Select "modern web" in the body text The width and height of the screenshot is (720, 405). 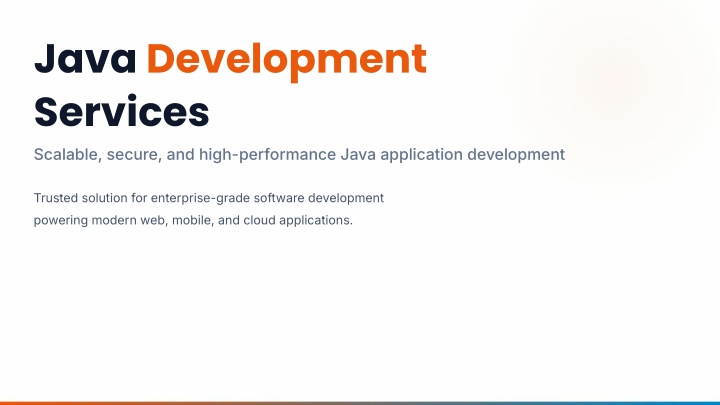(128, 220)
